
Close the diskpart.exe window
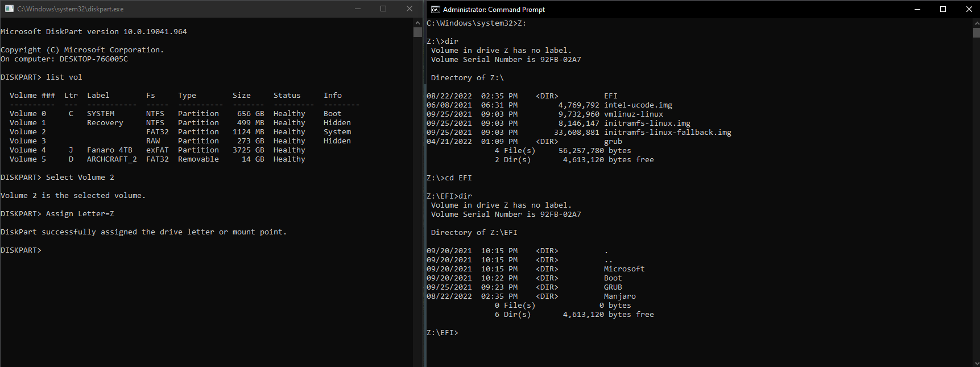click(410, 9)
